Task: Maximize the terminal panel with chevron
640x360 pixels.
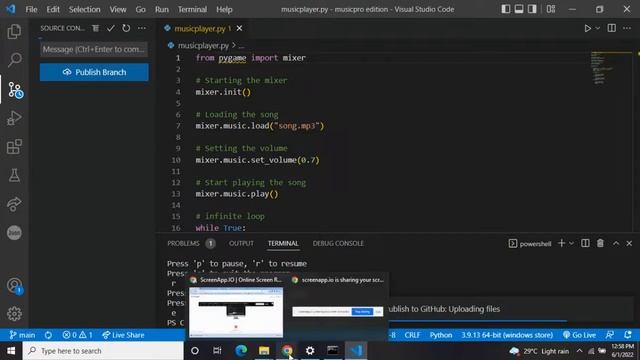Action: (x=616, y=243)
